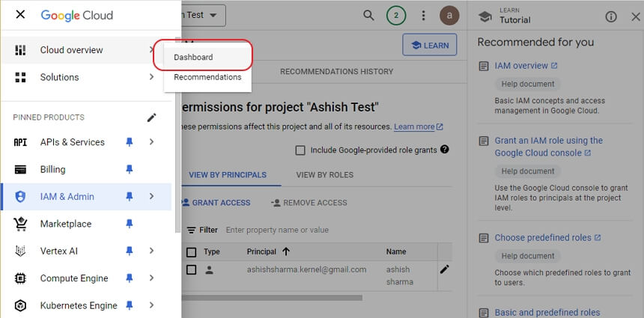Open Basic and predefined roles link
Image resolution: width=644 pixels, height=318 pixels.
(547, 313)
